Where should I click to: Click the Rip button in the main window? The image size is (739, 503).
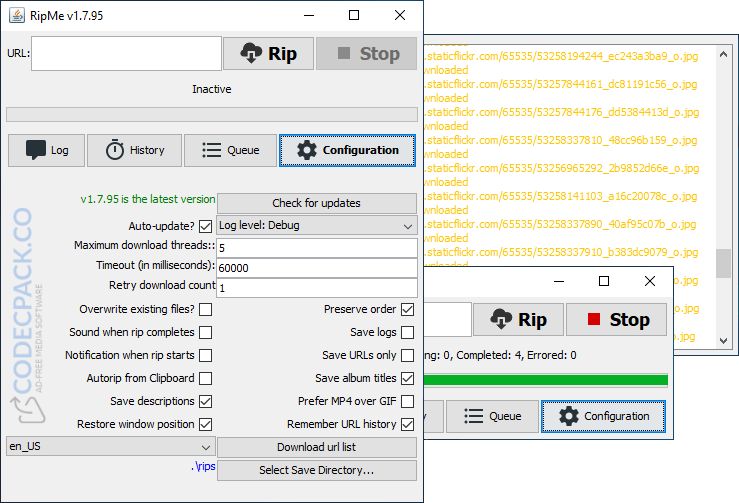pos(268,54)
